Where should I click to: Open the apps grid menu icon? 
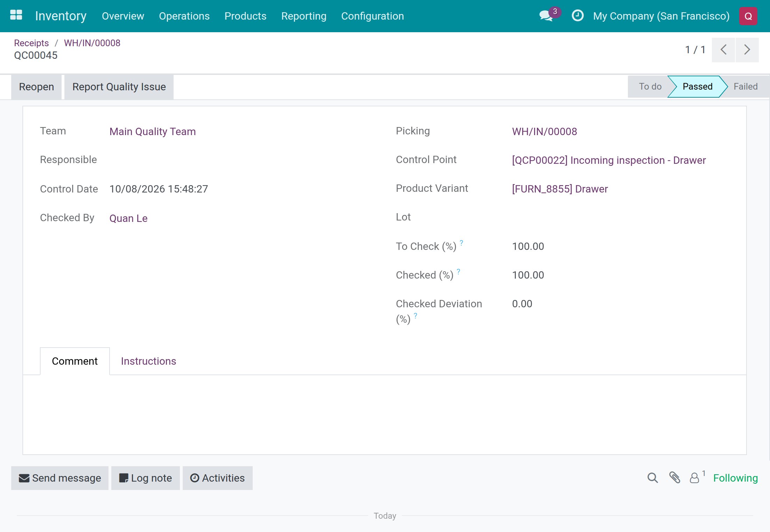16,15
